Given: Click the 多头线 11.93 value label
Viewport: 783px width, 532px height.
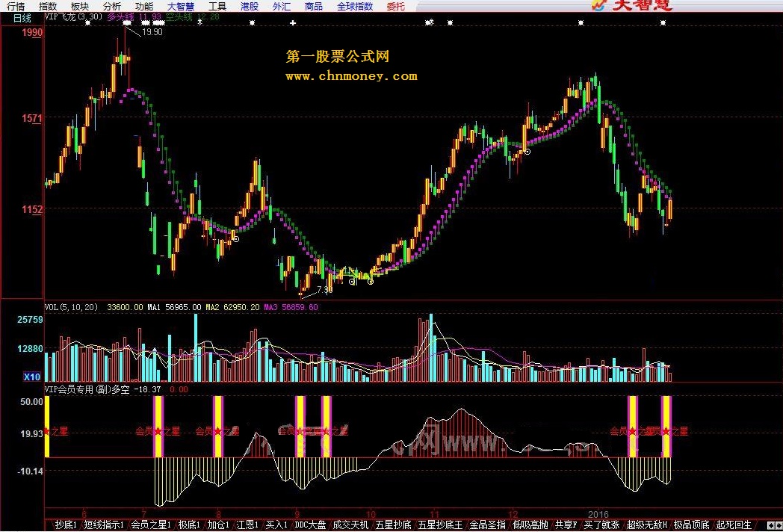Looking at the screenshot, I should tap(134, 16).
